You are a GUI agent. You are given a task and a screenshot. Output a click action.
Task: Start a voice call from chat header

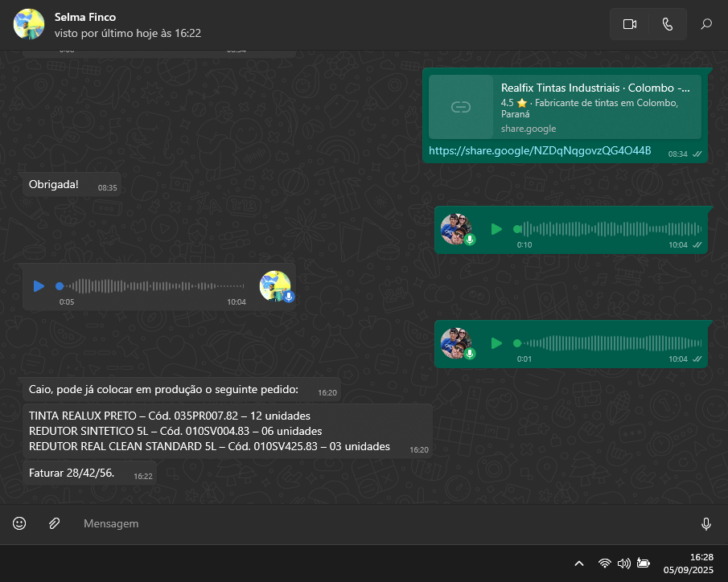coord(667,24)
